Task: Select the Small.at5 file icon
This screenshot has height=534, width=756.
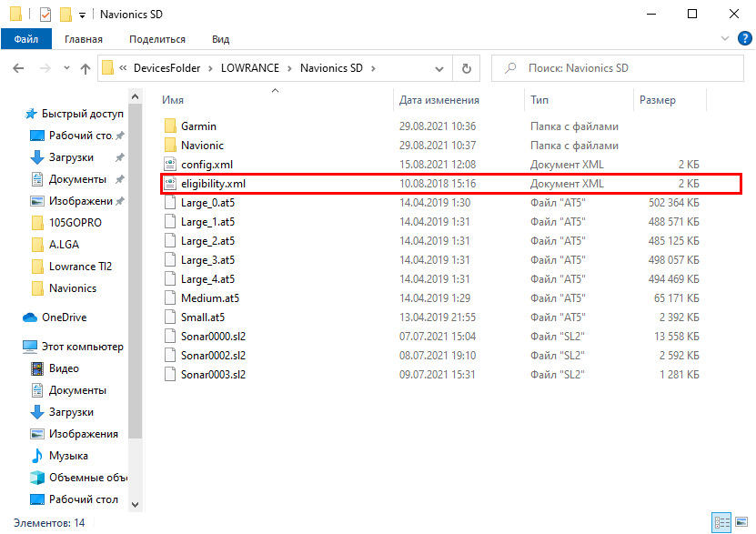Action: 170,317
